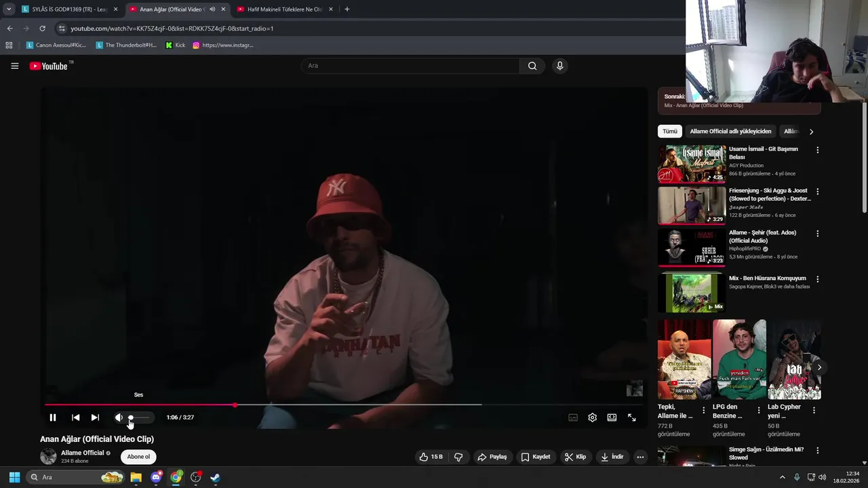Close the Anan Ağlar browser tab
868x488 pixels.
pos(223,9)
